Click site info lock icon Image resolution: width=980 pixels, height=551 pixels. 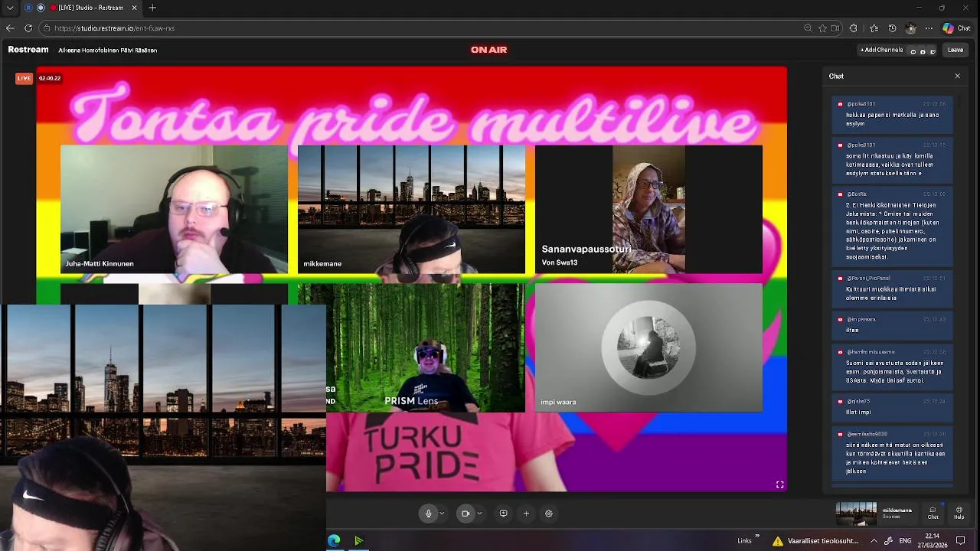click(47, 28)
